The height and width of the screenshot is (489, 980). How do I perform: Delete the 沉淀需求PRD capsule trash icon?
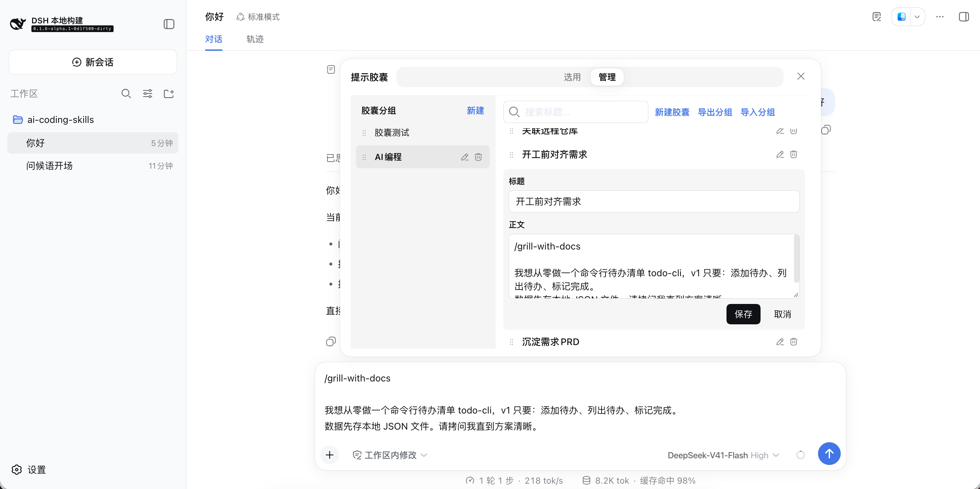tap(793, 342)
